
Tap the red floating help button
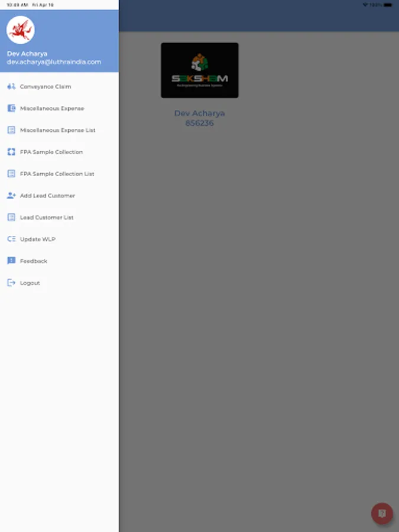point(382,514)
